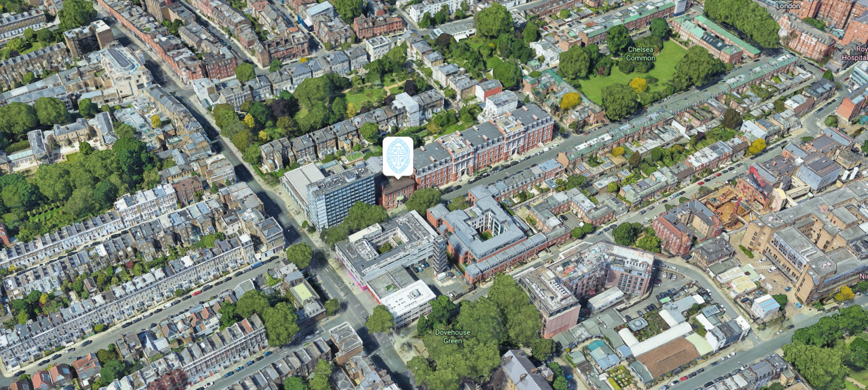This screenshot has height=390, width=868.
Task: Select the Chelsea Common park label
Action: pos(640,54)
